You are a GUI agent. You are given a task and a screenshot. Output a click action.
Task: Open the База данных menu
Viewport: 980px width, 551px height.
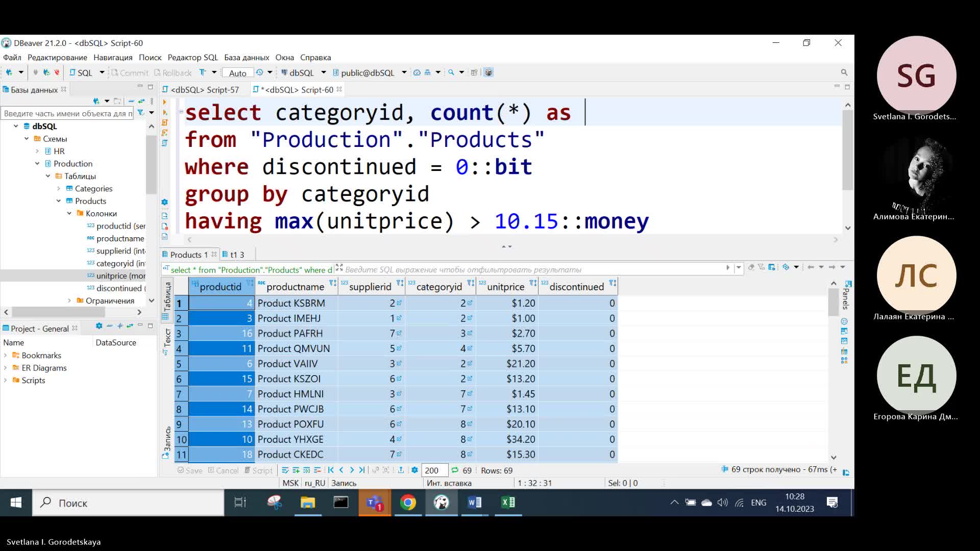(247, 58)
